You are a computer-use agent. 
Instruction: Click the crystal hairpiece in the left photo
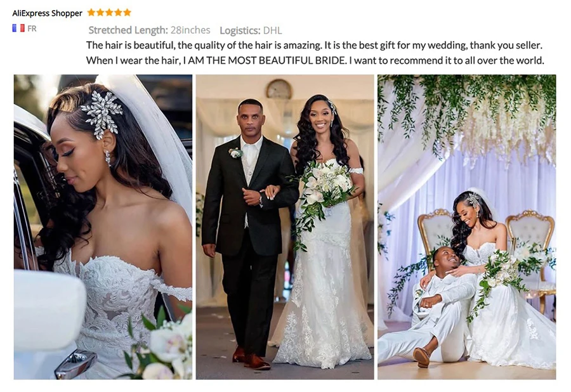pyautogui.click(x=102, y=115)
